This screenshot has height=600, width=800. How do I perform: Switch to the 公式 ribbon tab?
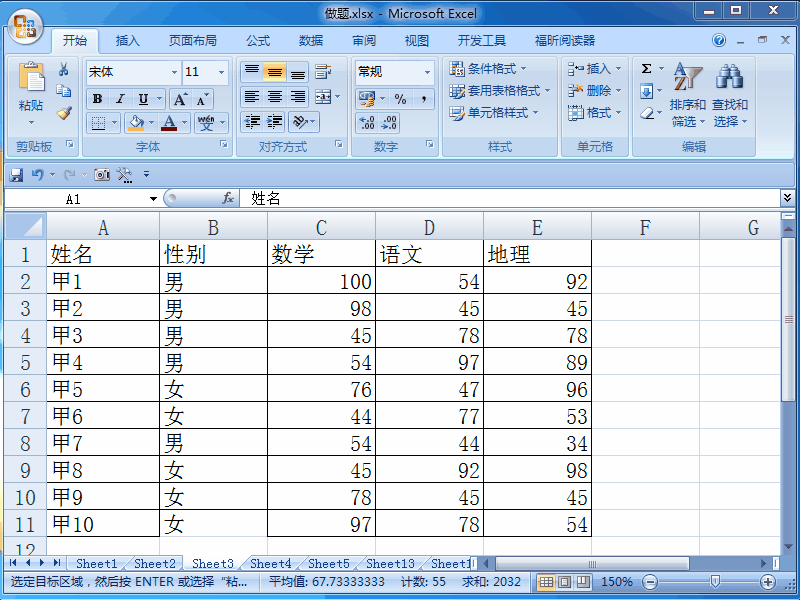tap(258, 41)
